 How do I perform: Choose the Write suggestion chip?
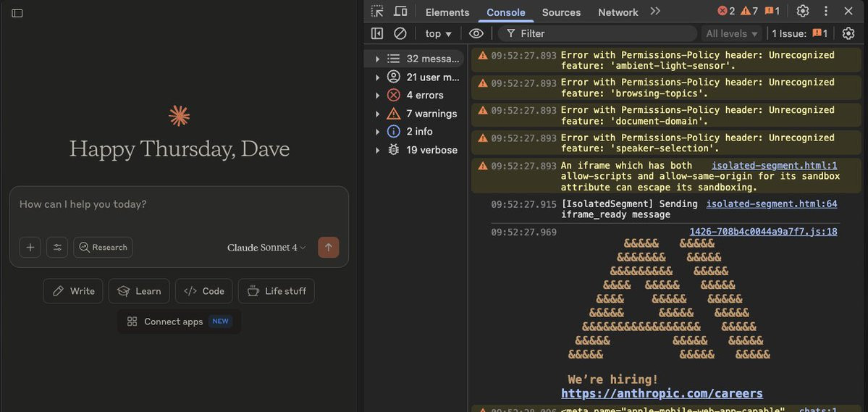(73, 291)
